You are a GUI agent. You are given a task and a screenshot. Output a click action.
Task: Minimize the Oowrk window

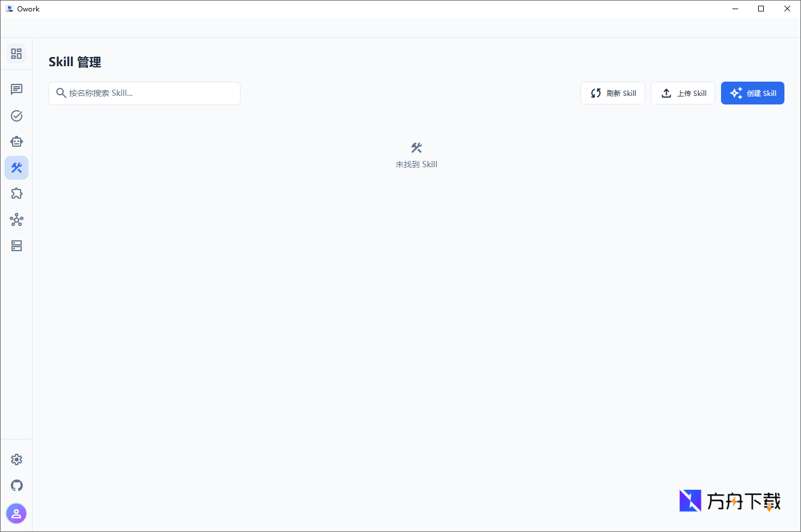click(735, 9)
